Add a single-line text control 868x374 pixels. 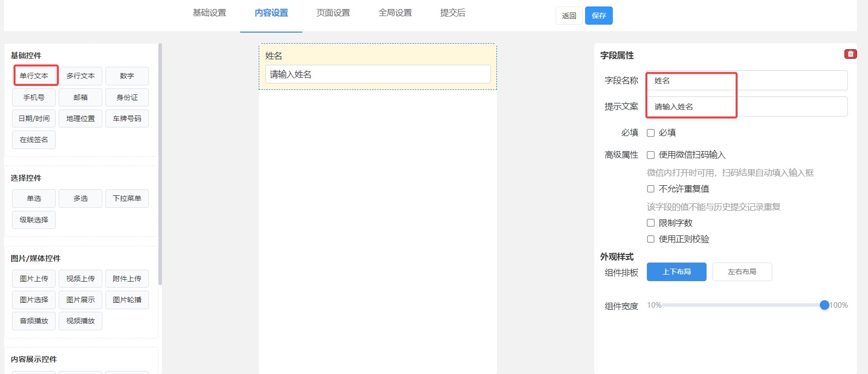click(x=34, y=76)
